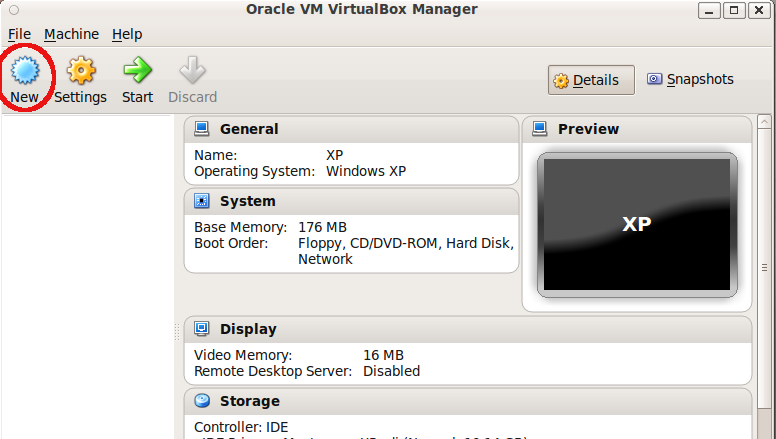Click the New virtual machine icon
Image resolution: width=776 pixels, height=439 pixels.
pyautogui.click(x=25, y=72)
